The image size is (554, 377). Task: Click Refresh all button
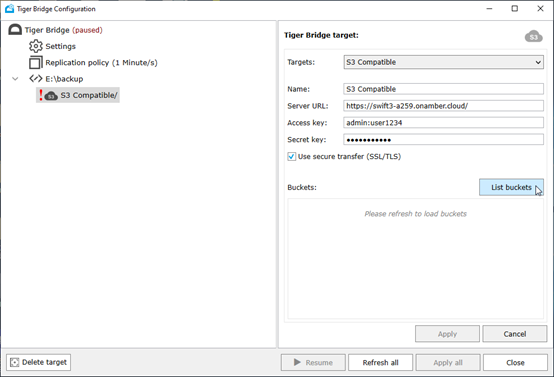380,363
